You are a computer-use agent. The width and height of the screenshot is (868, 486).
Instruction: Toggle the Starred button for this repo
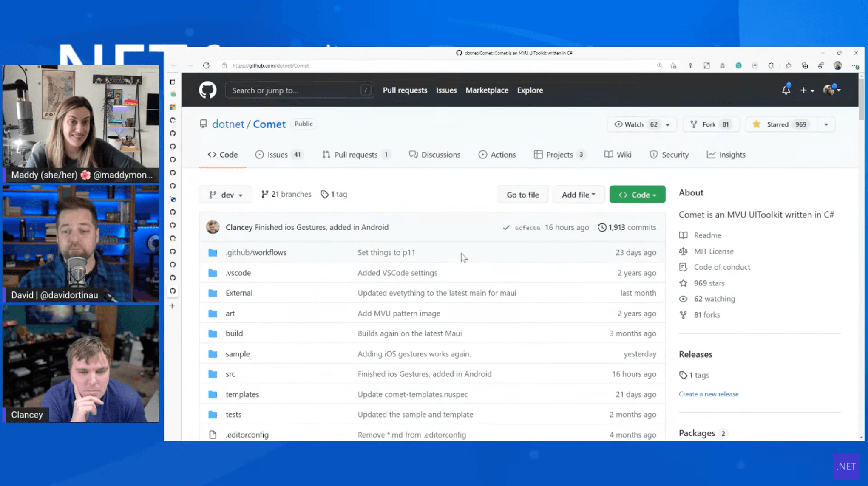(781, 124)
